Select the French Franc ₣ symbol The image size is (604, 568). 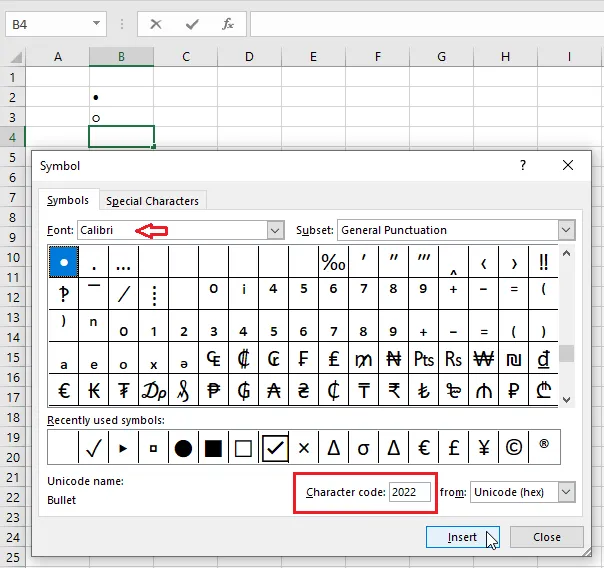[304, 359]
